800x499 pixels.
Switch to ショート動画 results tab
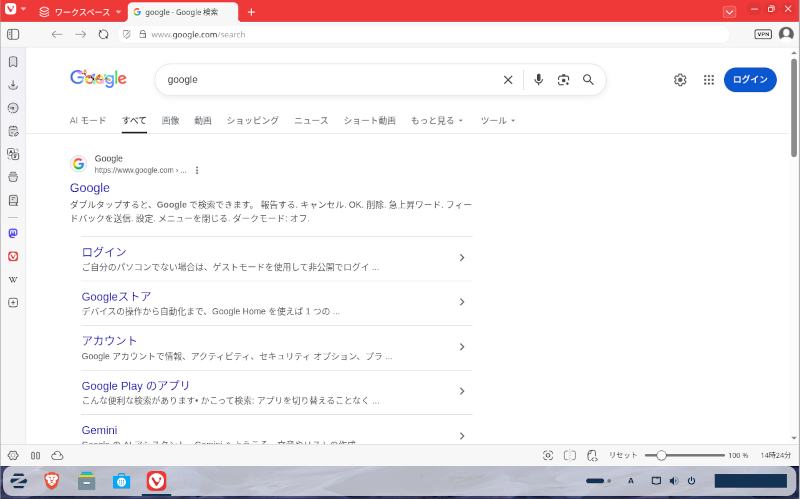[x=369, y=120]
